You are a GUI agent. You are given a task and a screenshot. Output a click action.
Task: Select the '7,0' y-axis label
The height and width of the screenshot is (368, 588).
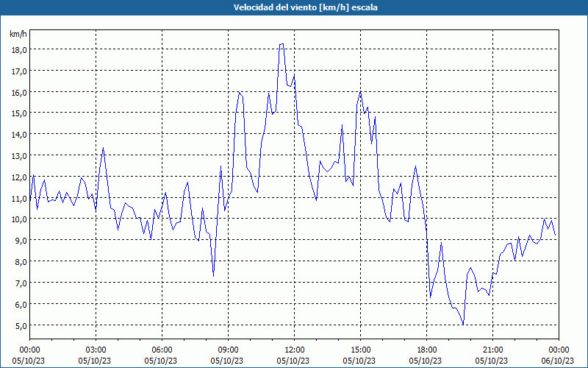point(21,283)
